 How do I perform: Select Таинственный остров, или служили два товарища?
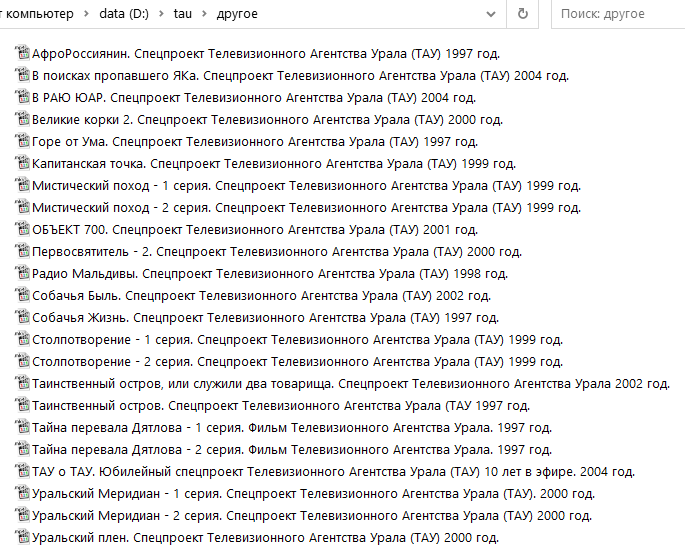pyautogui.click(x=351, y=384)
